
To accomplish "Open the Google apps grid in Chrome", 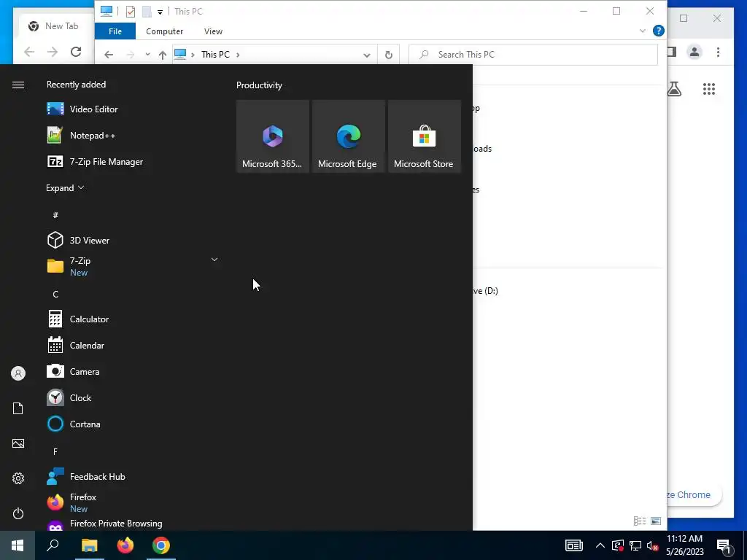I will pyautogui.click(x=709, y=89).
